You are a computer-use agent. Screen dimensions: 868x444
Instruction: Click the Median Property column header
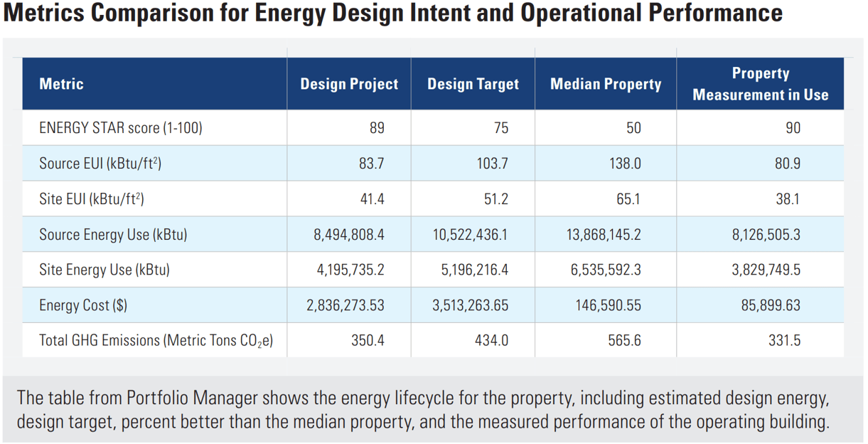pos(605,83)
